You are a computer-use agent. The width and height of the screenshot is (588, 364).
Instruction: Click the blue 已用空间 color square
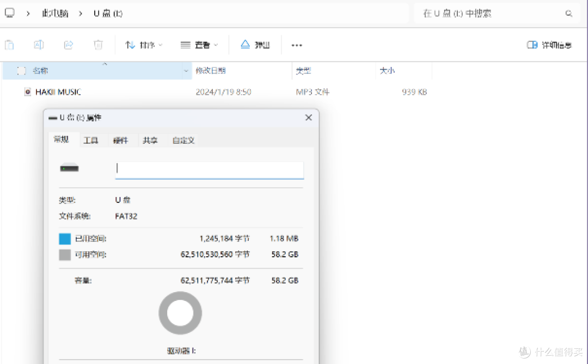click(x=65, y=239)
